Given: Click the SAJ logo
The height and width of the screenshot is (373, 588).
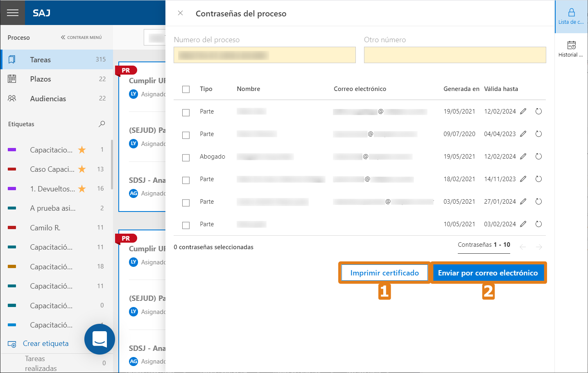Looking at the screenshot, I should [41, 13].
